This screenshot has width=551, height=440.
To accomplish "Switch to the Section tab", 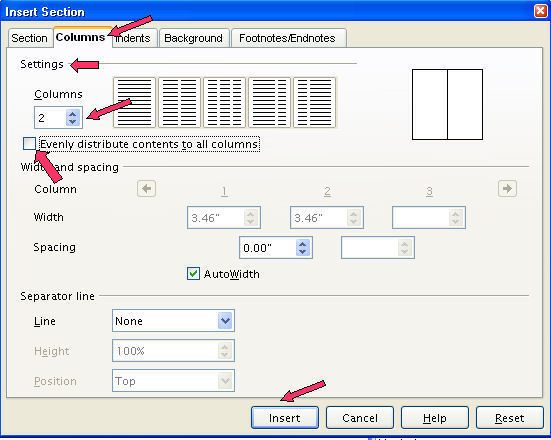I will click(x=30, y=38).
